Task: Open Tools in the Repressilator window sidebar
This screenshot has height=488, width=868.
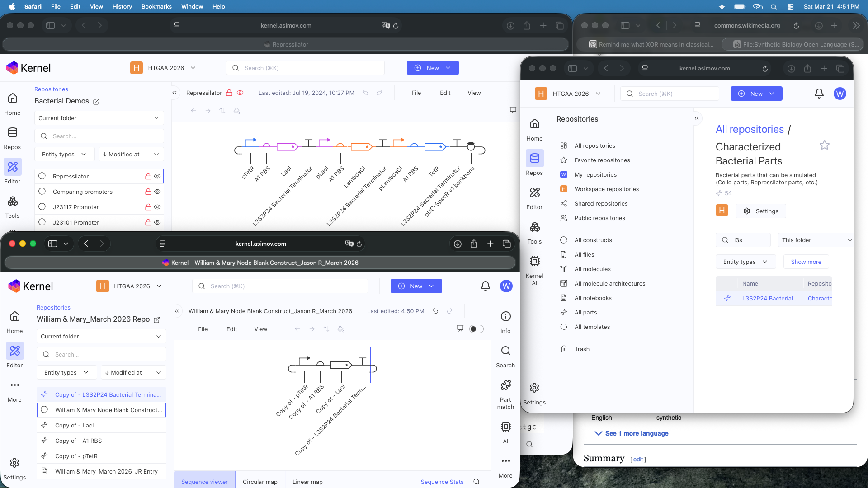Action: (13, 206)
